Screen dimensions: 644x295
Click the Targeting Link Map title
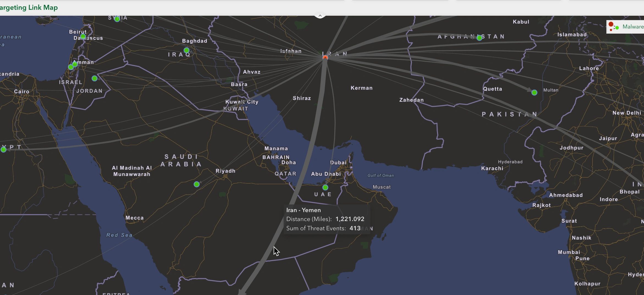29,7
